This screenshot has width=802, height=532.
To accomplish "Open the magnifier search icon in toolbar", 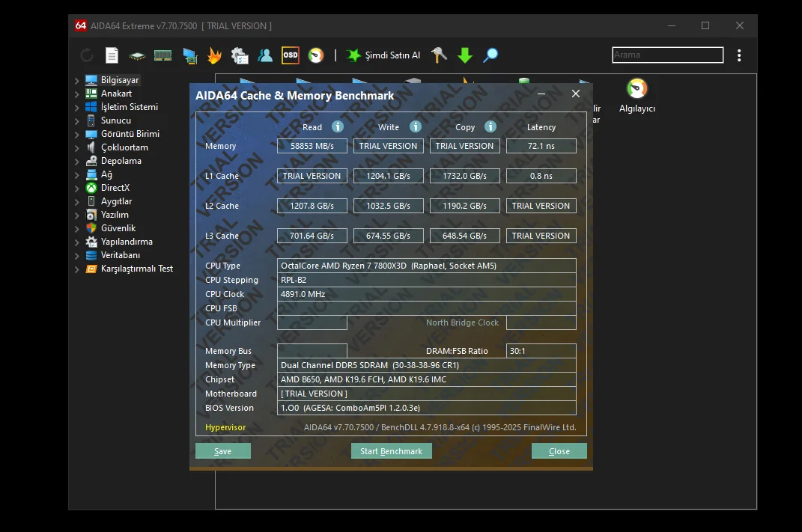I will point(490,55).
